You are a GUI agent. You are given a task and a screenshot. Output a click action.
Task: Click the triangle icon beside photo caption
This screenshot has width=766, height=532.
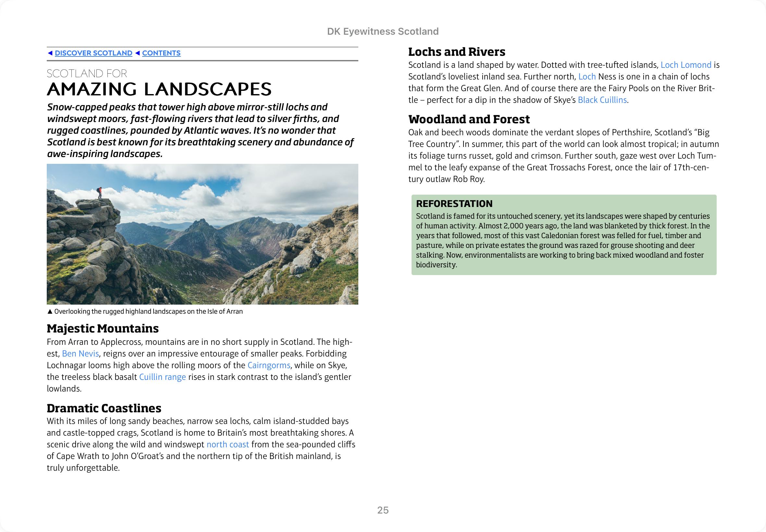[x=50, y=312]
